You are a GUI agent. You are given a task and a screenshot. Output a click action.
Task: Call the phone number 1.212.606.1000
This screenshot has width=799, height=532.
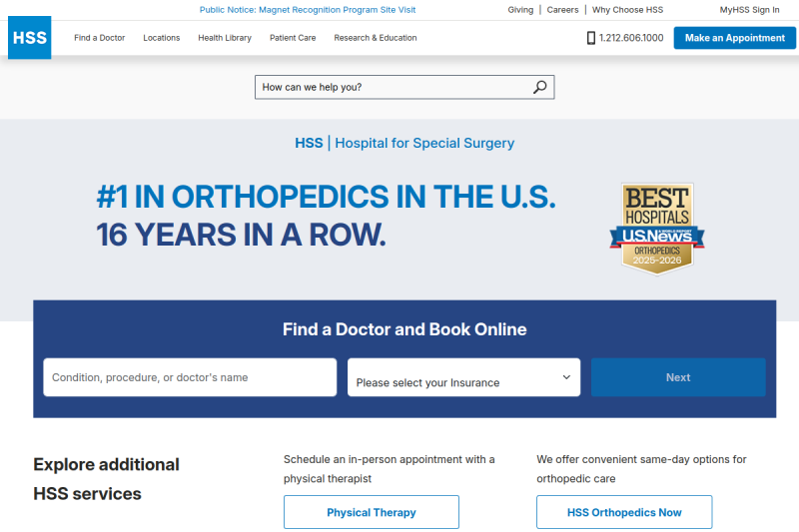coord(631,38)
